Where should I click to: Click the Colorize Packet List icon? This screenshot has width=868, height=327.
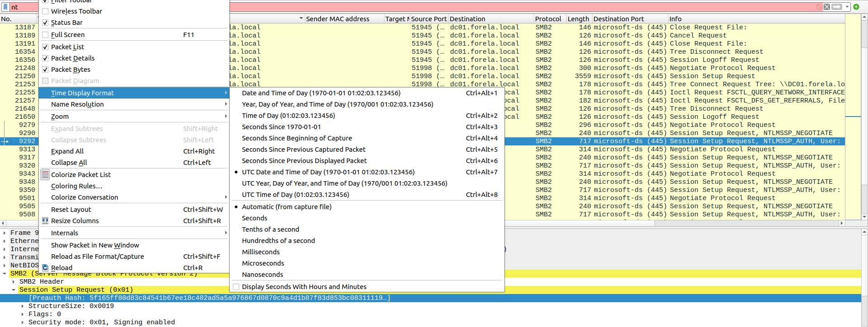(45, 175)
